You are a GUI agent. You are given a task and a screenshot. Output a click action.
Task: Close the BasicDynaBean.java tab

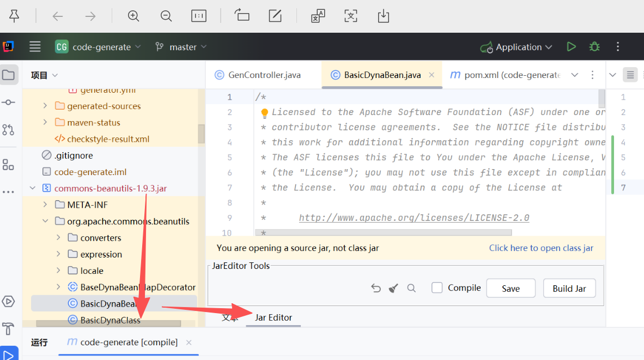click(x=432, y=75)
